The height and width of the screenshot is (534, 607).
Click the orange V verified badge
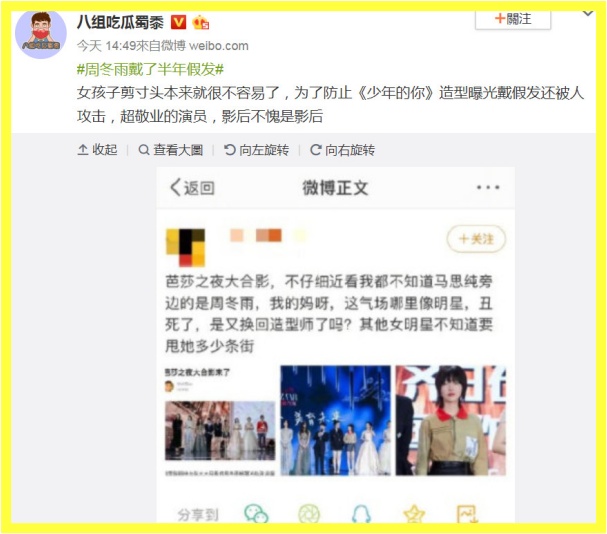(178, 22)
